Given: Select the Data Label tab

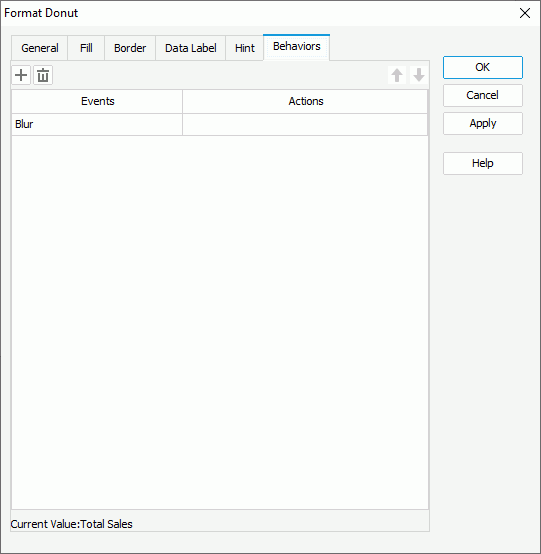Looking at the screenshot, I should (x=191, y=48).
